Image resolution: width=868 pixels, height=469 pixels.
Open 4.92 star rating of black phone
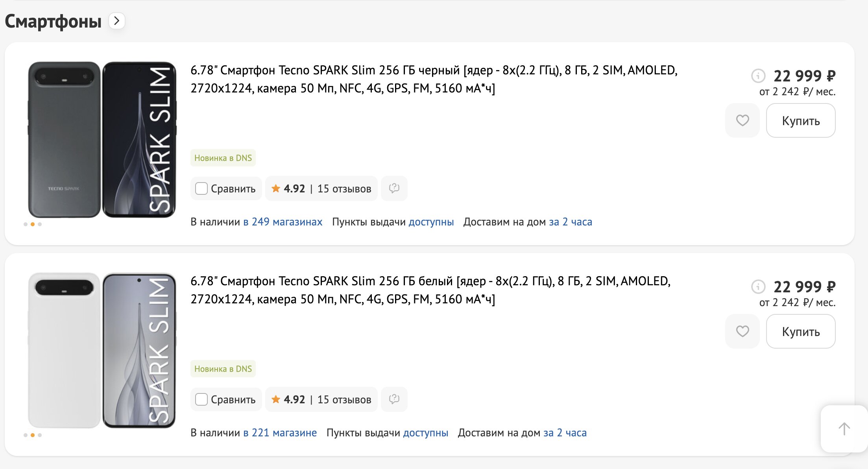[288, 189]
